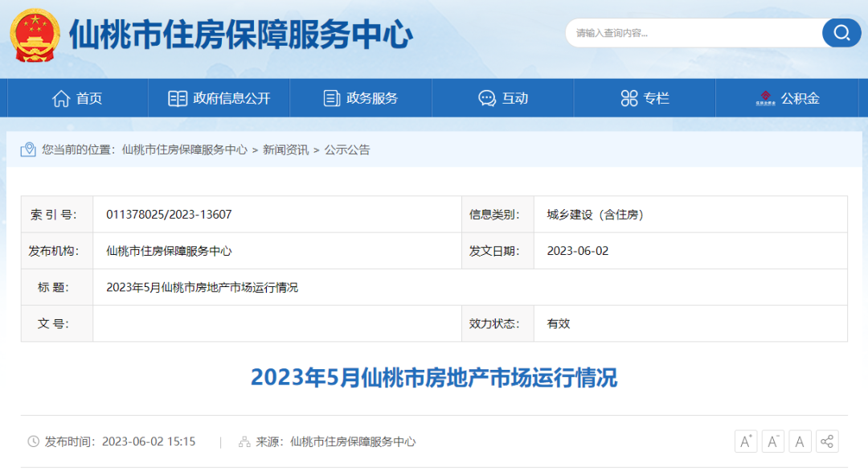
Task: Reset font size with plain A button
Action: coord(800,441)
